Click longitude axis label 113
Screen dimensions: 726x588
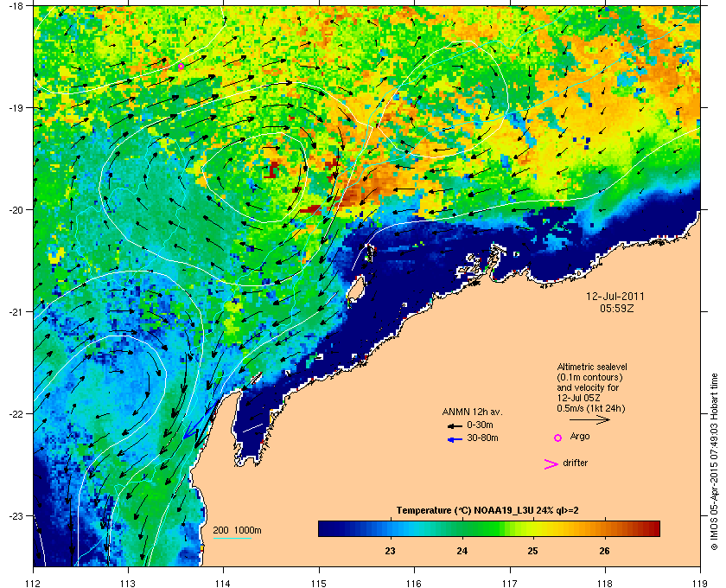tap(128, 584)
